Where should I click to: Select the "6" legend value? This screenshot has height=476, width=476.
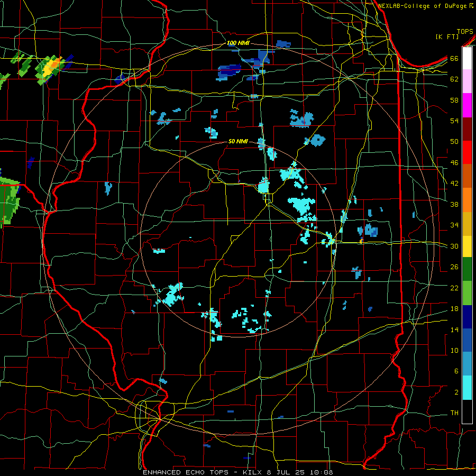(x=456, y=371)
